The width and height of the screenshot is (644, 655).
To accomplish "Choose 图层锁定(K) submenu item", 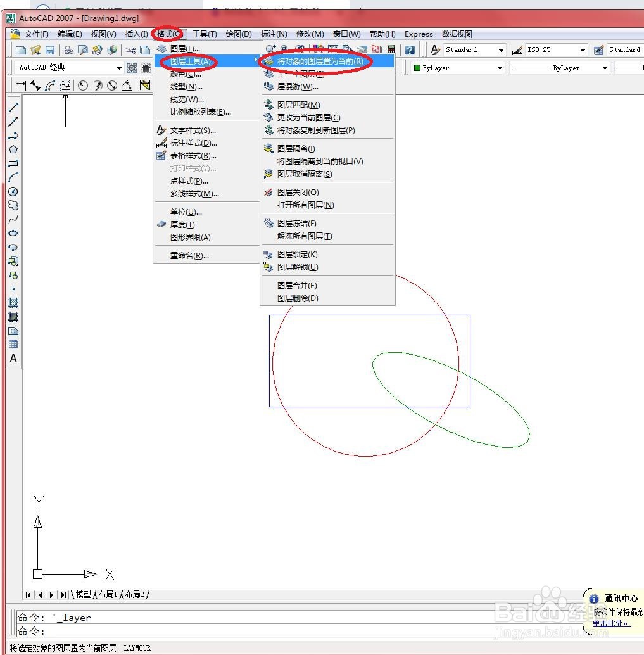I will pyautogui.click(x=327, y=255).
